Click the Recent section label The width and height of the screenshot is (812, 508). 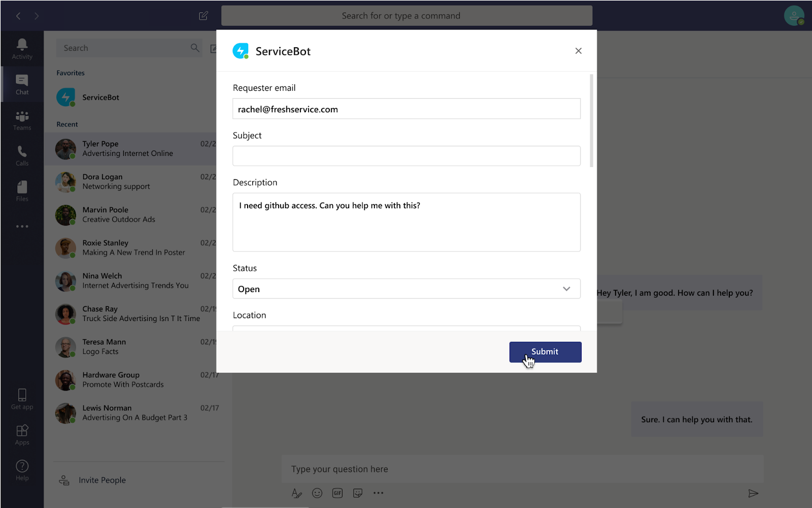pos(67,124)
